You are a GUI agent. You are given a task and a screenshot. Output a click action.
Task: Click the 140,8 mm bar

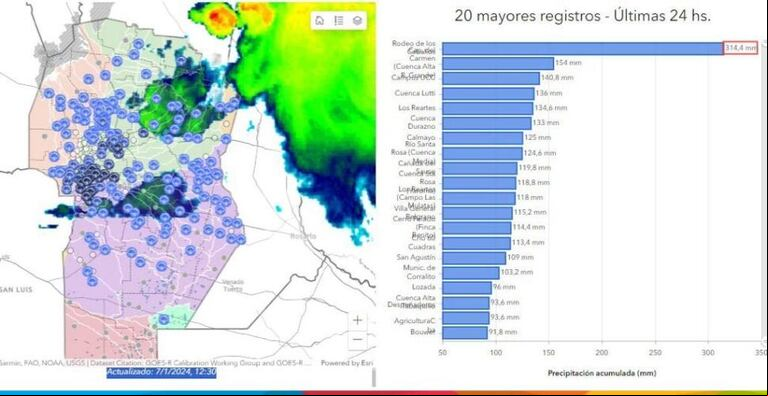coord(491,78)
